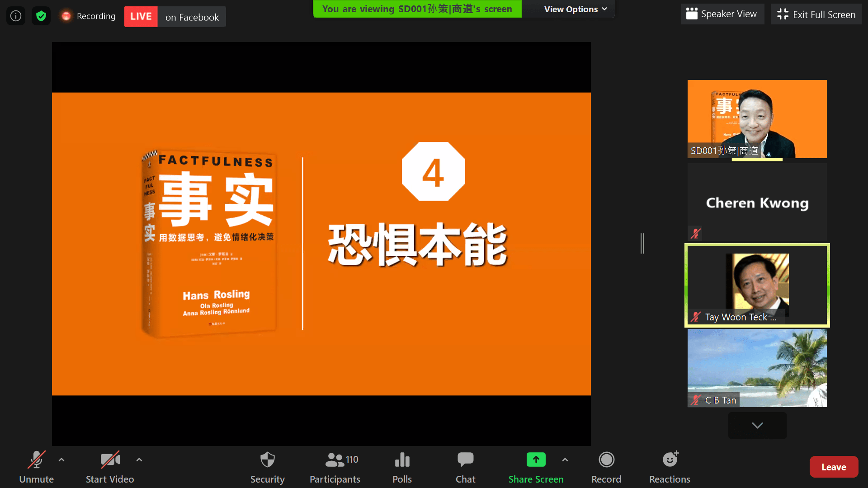Switch to Speaker View
This screenshot has height=488, width=868.
722,14
